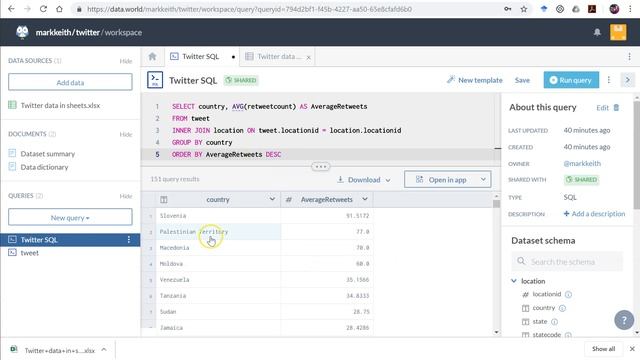Screen dimensions: 640x360
Task: Click line 5 in the SQL editor
Action: (x=320, y=154)
